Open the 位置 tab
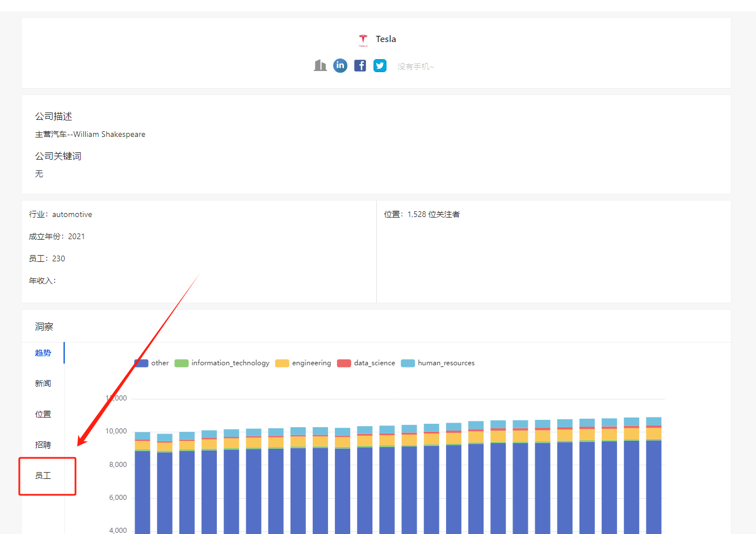Viewport: 756px width, 534px height. pos(43,414)
